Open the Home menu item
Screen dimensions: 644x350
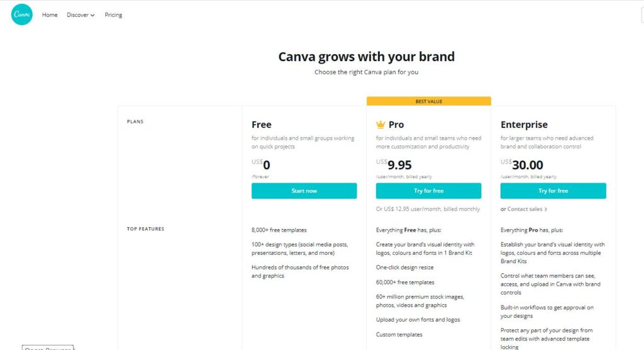(x=50, y=15)
